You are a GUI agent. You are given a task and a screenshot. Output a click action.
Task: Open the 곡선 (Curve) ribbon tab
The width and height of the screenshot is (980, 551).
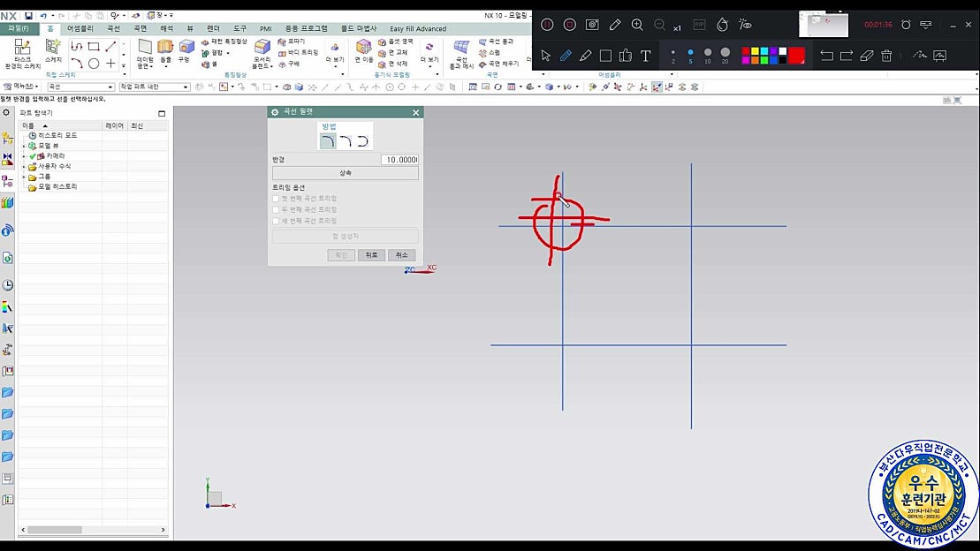coord(112,27)
